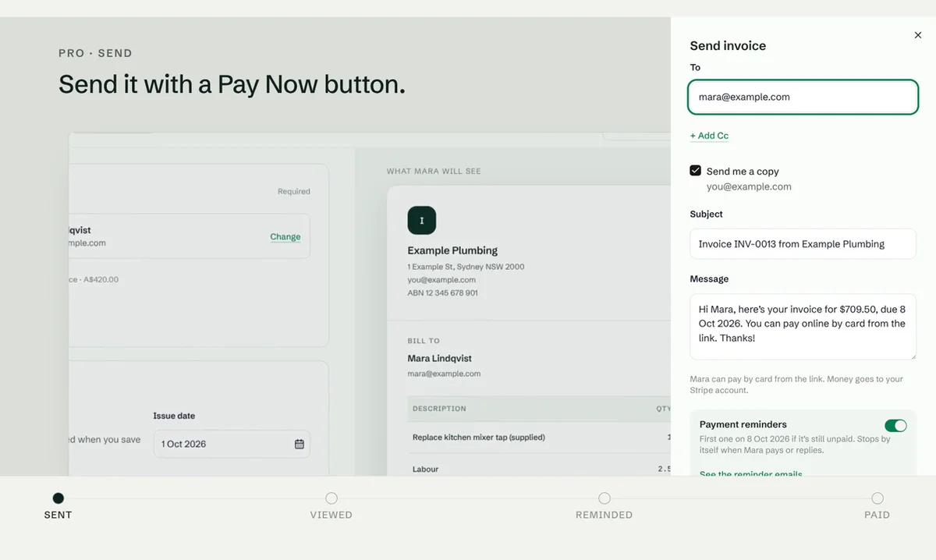Select the 'Labour' line item row

click(x=539, y=469)
